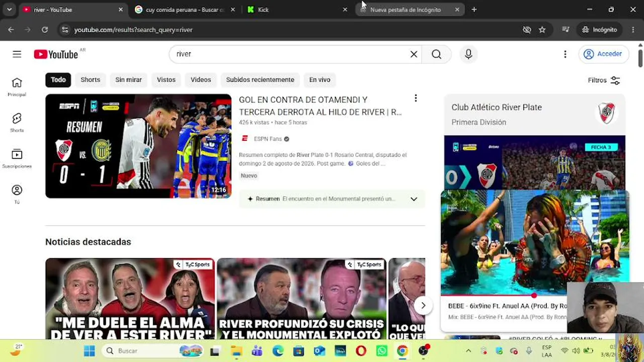Open Chrome three-dot menu
Image resolution: width=644 pixels, height=362 pixels.
(633, 30)
